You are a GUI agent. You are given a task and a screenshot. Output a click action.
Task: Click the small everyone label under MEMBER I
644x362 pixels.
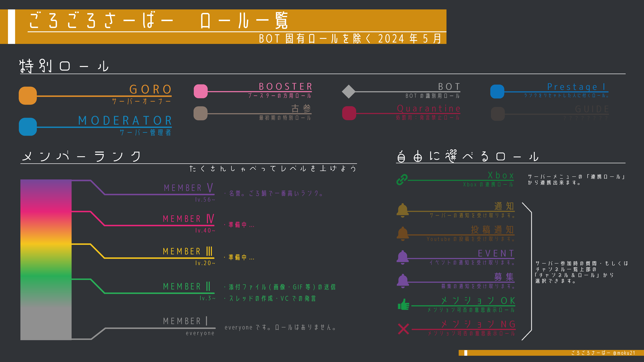[x=200, y=334]
